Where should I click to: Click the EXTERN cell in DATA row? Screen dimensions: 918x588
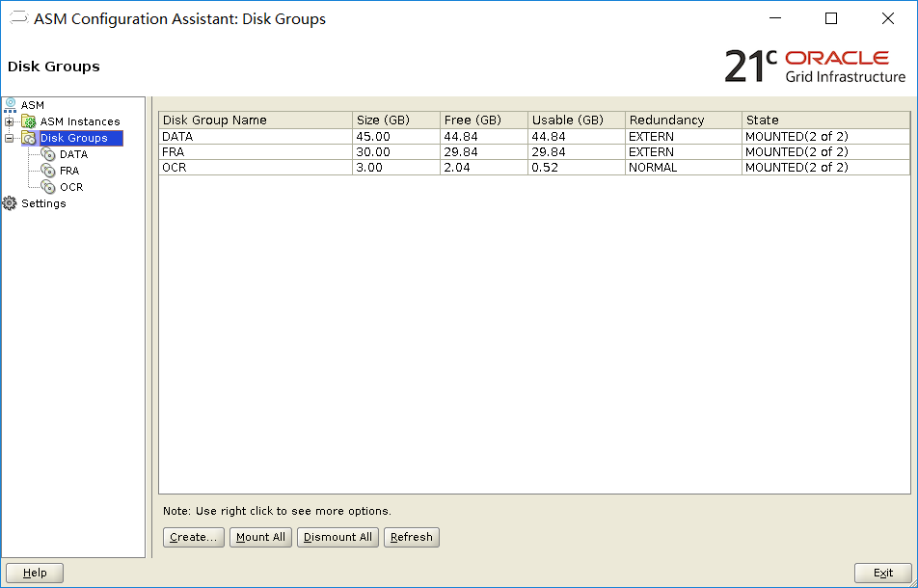click(x=684, y=136)
